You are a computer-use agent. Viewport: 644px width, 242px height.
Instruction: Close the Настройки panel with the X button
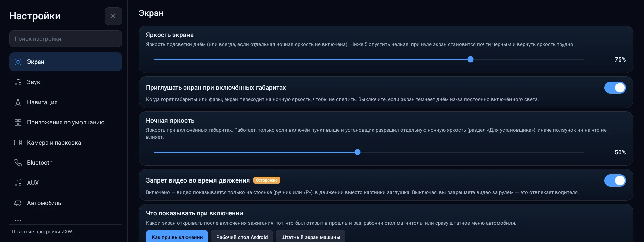[x=113, y=16]
